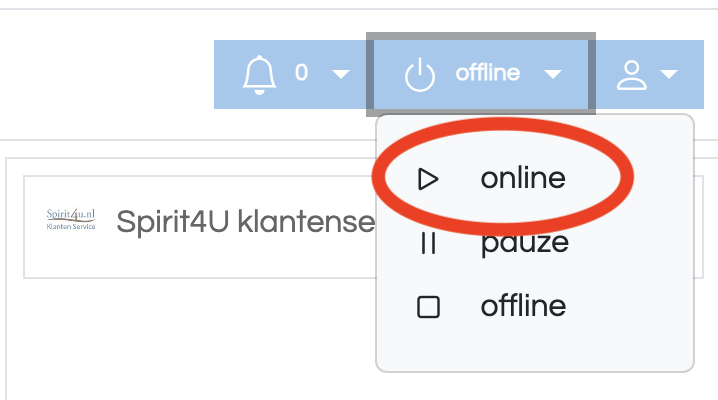This screenshot has height=400, width=718.
Task: Click the pause bars icon
Action: [x=428, y=243]
